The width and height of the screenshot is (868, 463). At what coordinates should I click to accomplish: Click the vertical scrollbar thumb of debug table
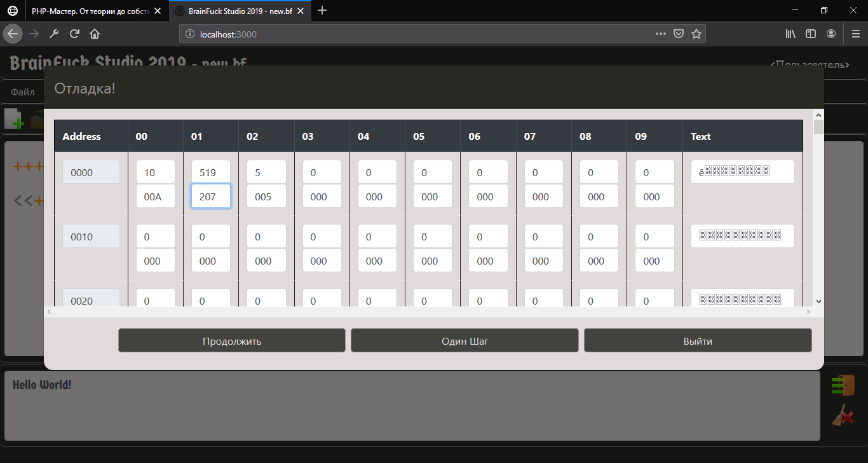[x=818, y=127]
